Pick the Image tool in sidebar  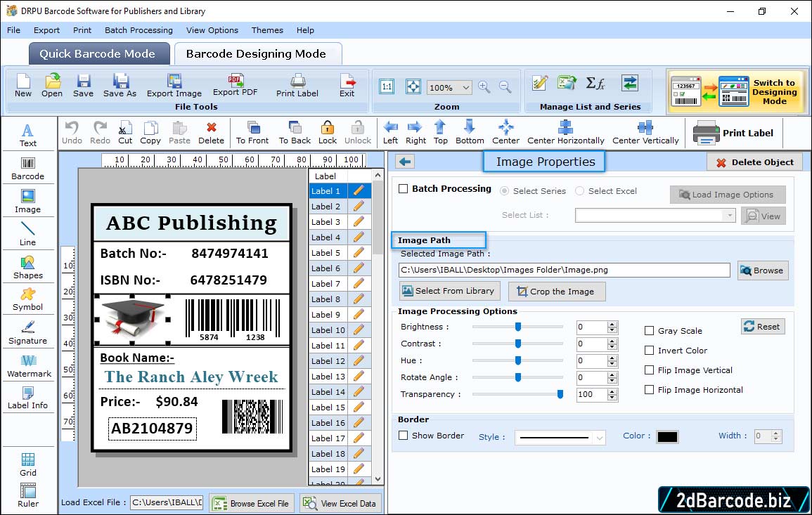28,202
